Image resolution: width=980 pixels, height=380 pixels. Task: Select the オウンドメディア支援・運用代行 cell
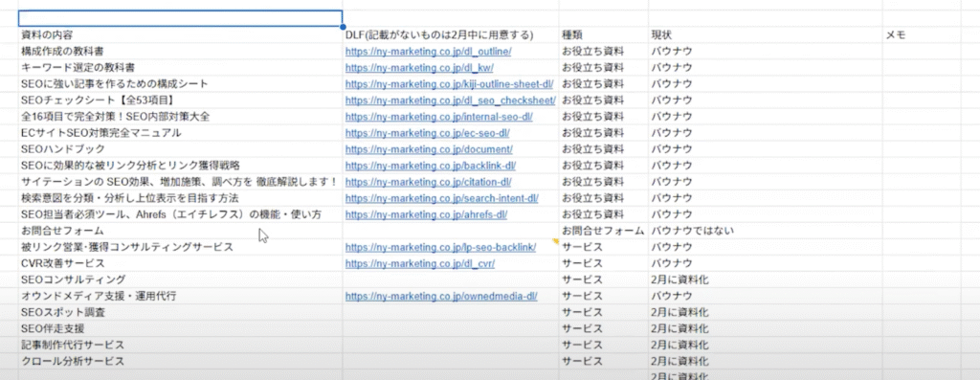pyautogui.click(x=181, y=296)
